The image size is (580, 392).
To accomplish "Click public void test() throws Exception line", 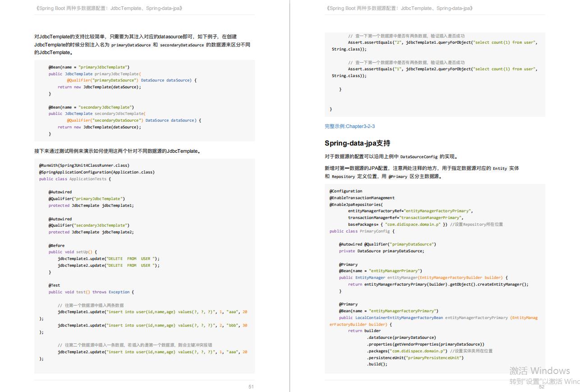I will pyautogui.click(x=91, y=292).
